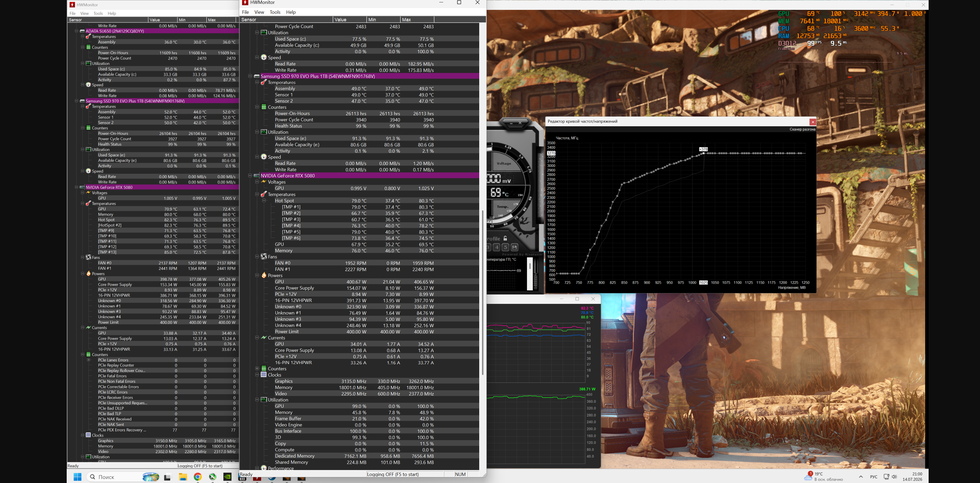The height and width of the screenshot is (483, 980).
Task: Click Samsung SSD drive icon in front window
Action: pyautogui.click(x=257, y=76)
